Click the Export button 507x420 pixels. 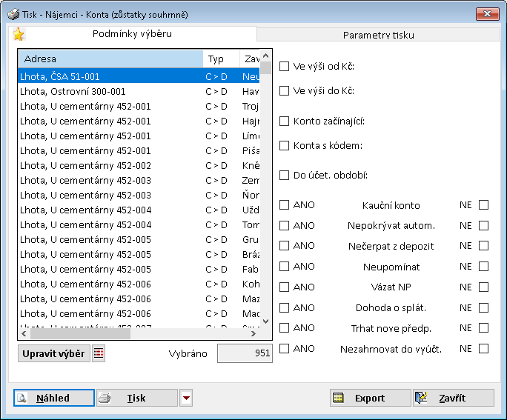[x=370, y=398]
